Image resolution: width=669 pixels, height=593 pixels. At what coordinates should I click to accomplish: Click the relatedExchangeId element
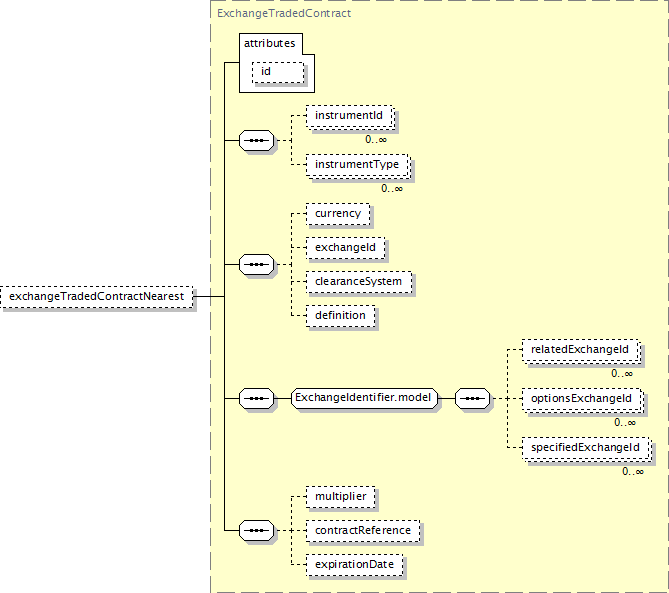(x=580, y=350)
